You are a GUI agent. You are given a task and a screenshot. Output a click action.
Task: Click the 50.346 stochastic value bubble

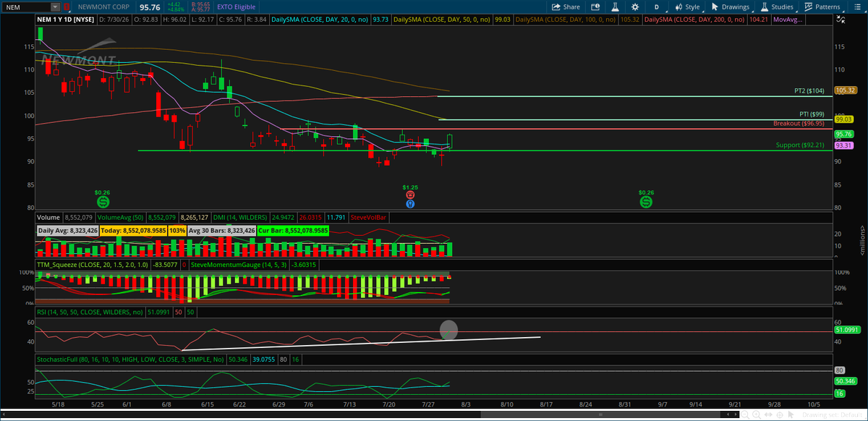[x=845, y=381]
